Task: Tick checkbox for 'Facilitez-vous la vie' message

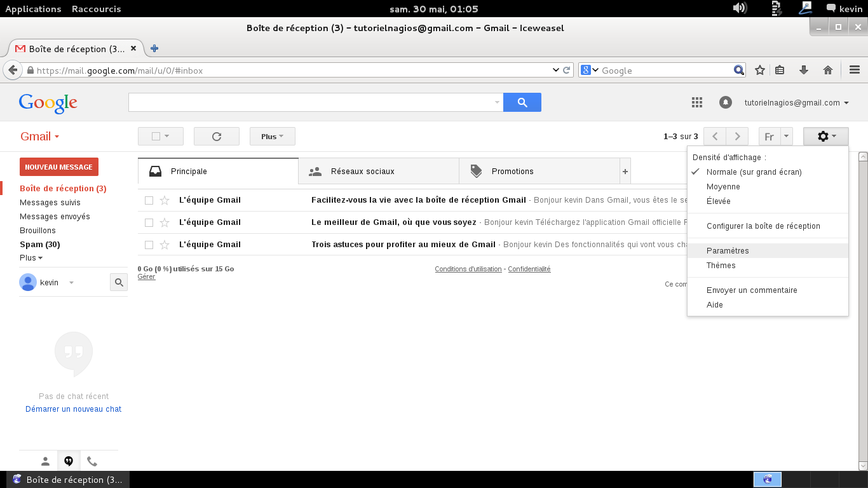Action: pyautogui.click(x=149, y=200)
